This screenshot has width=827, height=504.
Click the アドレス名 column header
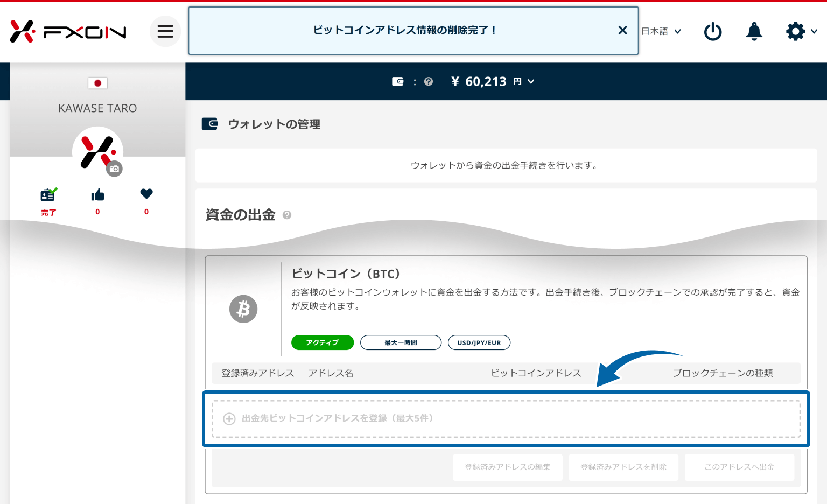331,373
